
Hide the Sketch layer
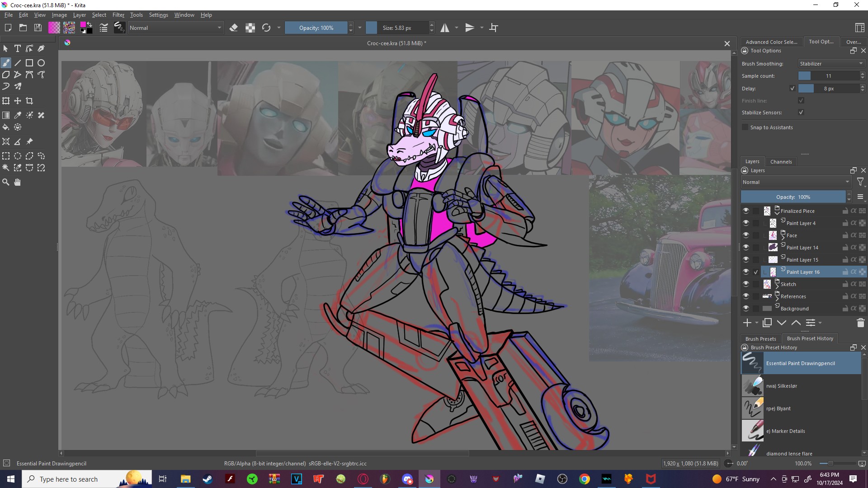click(x=745, y=284)
